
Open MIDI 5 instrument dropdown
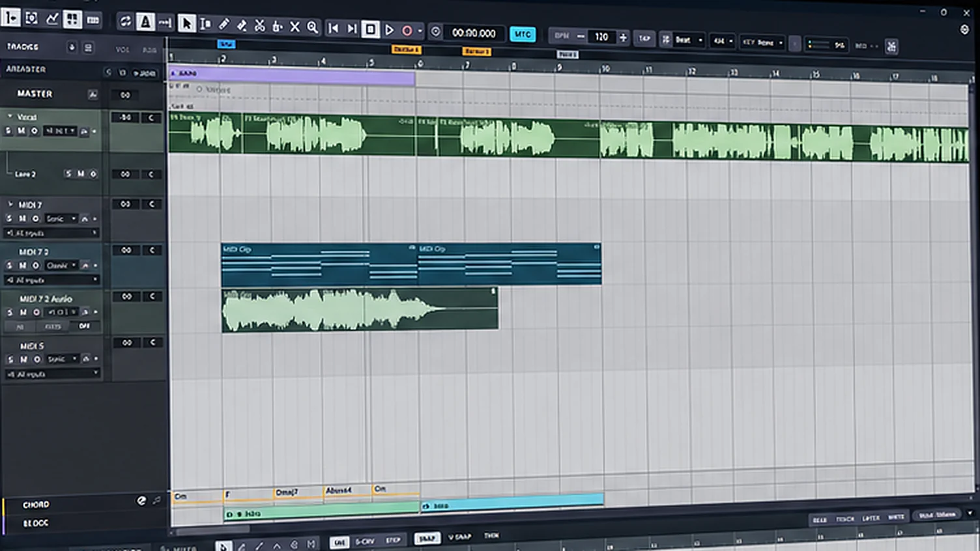62,360
